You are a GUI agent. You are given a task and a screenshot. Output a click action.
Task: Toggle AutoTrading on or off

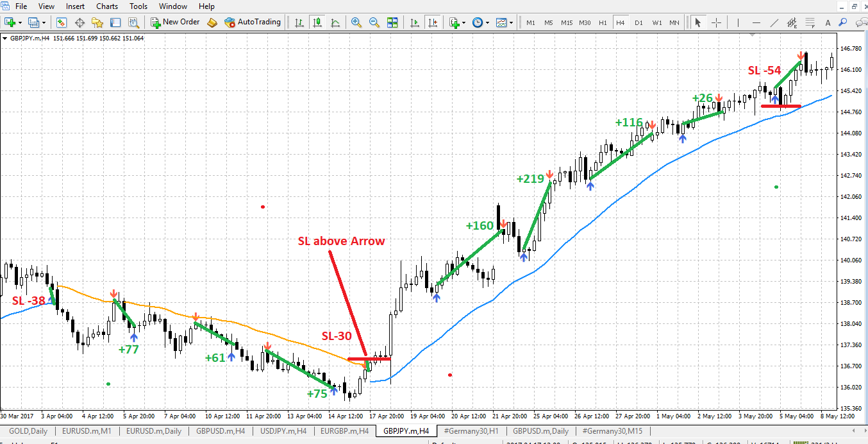(253, 22)
